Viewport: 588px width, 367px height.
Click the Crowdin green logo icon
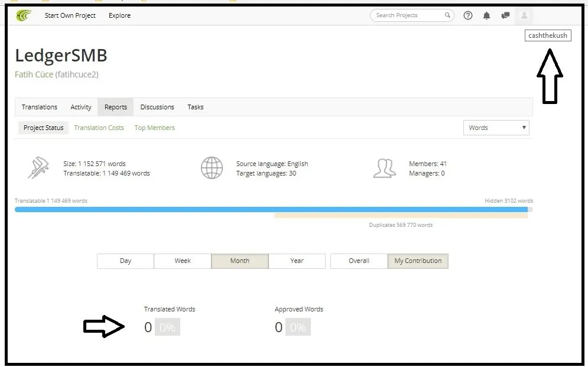click(x=24, y=15)
